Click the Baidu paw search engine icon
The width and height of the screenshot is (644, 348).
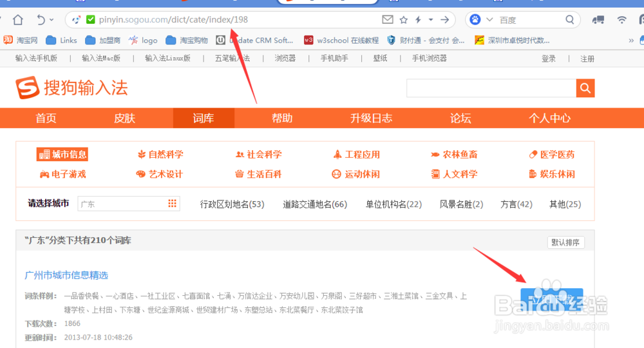(x=475, y=19)
